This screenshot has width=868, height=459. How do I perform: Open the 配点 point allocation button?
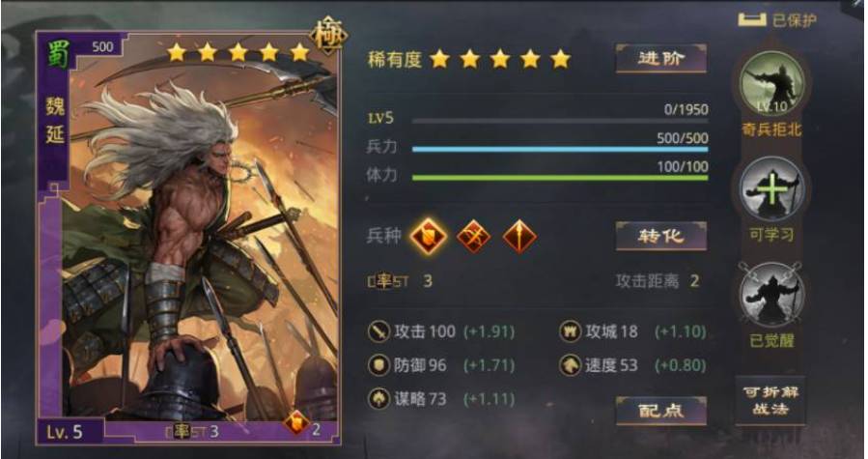click(661, 411)
